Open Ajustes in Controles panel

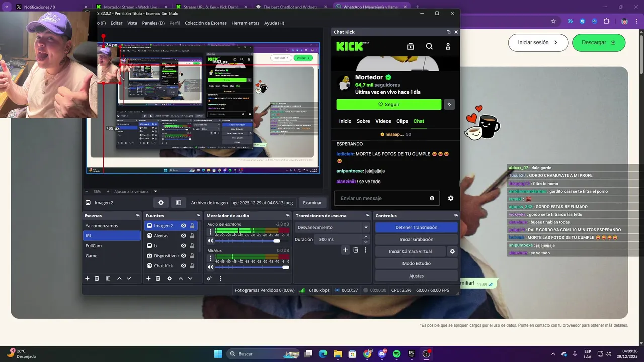click(x=416, y=276)
